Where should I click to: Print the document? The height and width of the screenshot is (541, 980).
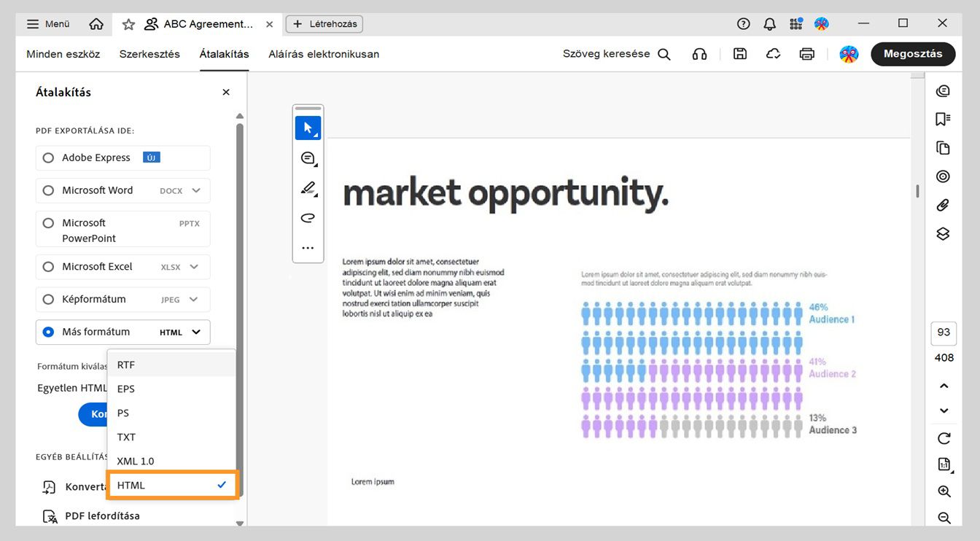[x=806, y=53]
